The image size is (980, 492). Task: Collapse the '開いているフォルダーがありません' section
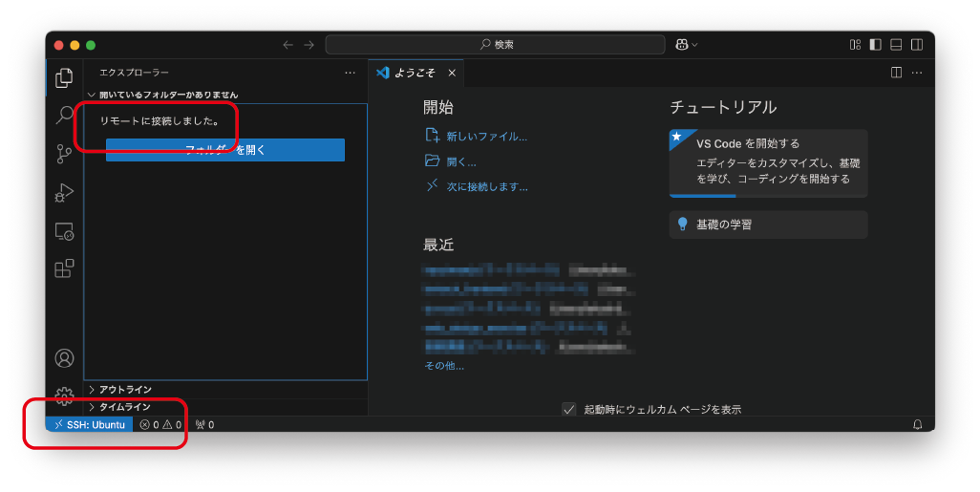click(x=225, y=95)
